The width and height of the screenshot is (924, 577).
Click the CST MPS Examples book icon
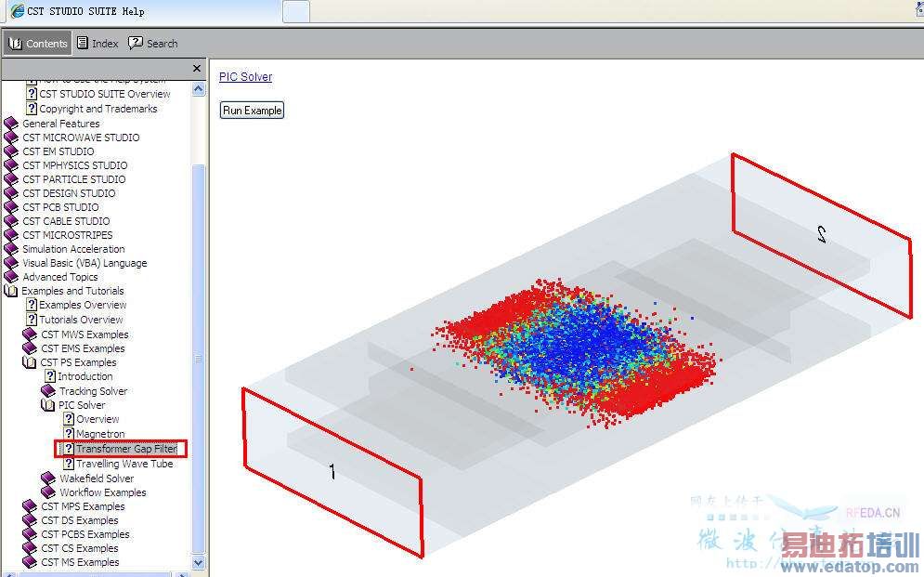point(30,506)
